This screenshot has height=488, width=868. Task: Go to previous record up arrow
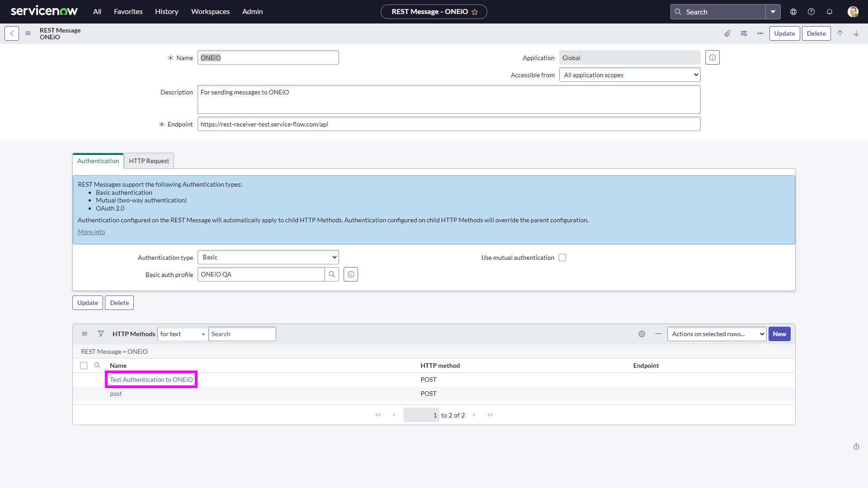pos(840,33)
